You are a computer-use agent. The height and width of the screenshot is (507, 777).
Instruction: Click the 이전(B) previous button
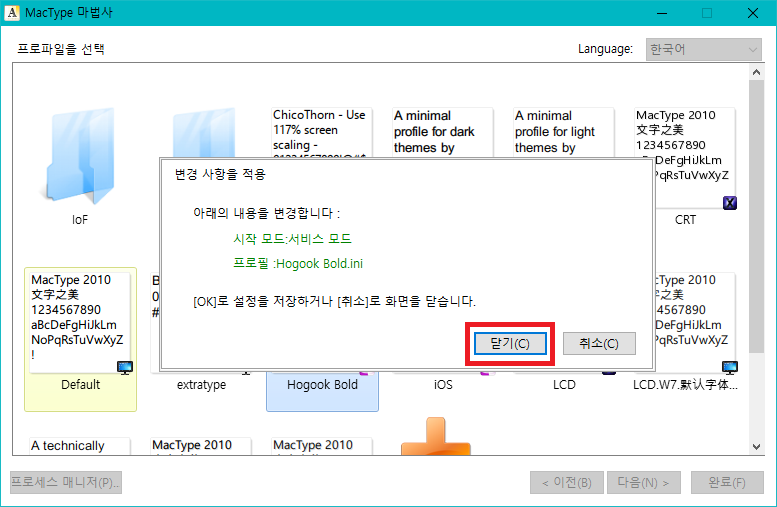pyautogui.click(x=567, y=482)
